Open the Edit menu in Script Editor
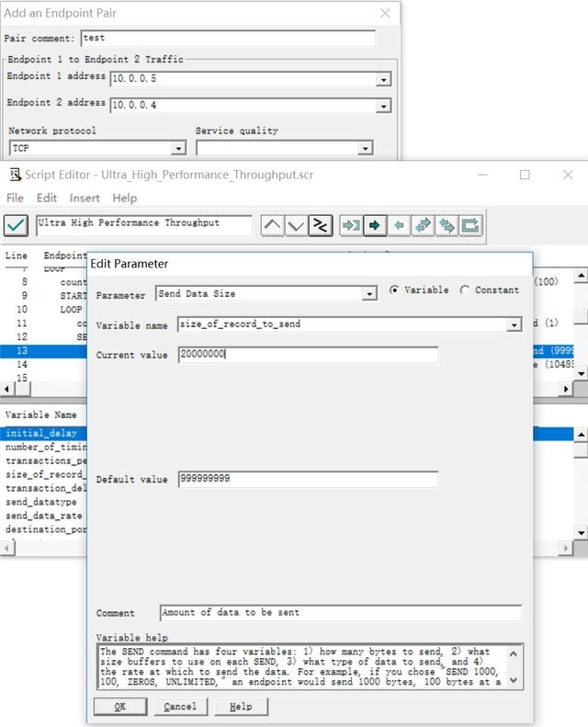Screen dimensions: 588x727 (x=46, y=198)
